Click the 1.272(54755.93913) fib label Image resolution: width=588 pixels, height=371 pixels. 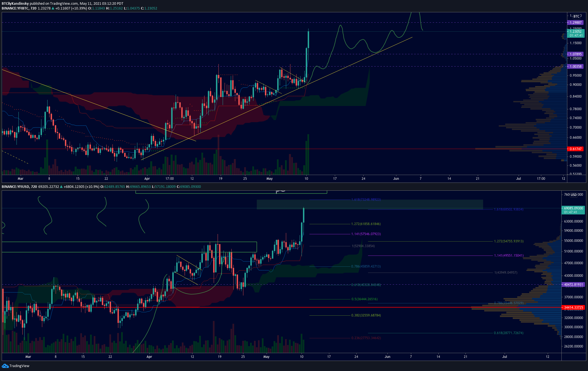[x=509, y=241]
